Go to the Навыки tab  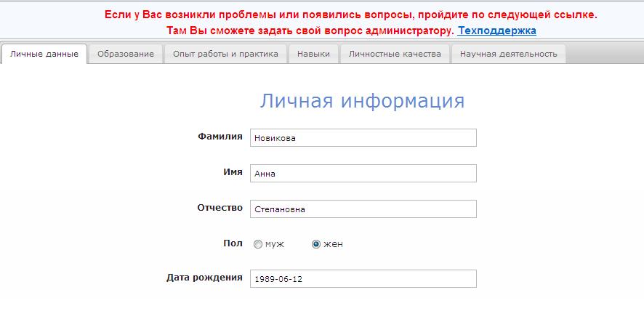(x=313, y=54)
